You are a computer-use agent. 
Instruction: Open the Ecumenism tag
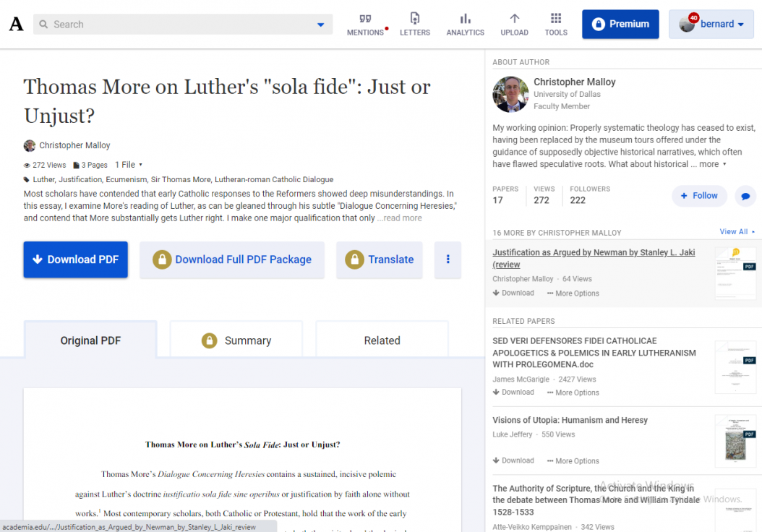pos(127,180)
